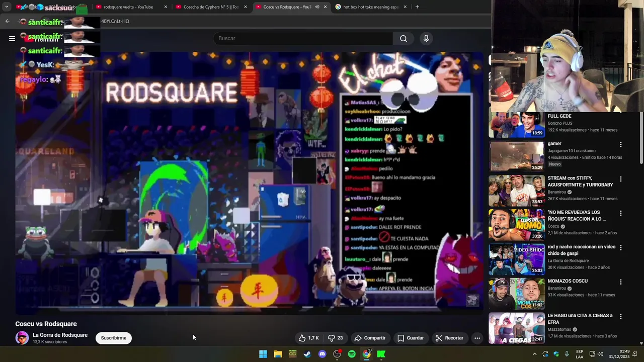Screen dimensions: 644x362
Task: Open the network display tray icon
Action: [x=592, y=354]
